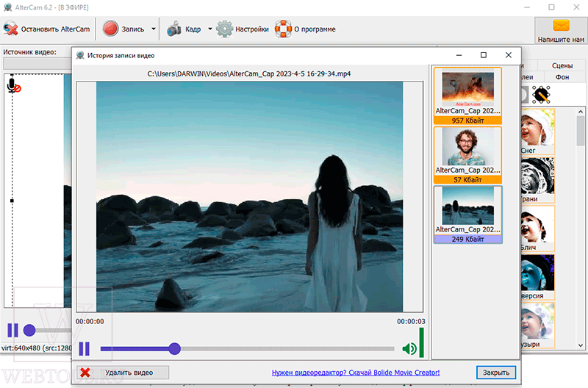The height and width of the screenshot is (388, 588).
Task: Click the red X delete video icon
Action: [x=85, y=373]
